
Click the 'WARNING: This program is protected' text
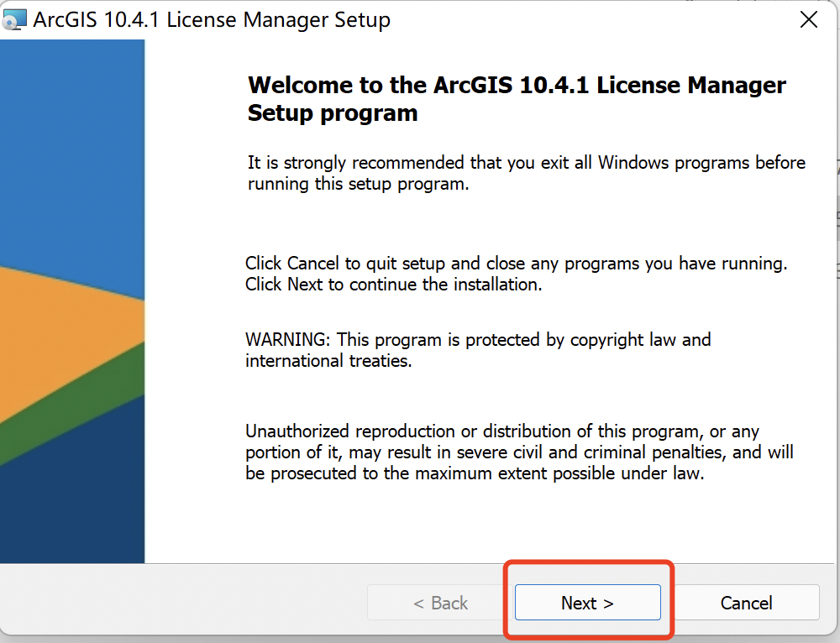478,349
